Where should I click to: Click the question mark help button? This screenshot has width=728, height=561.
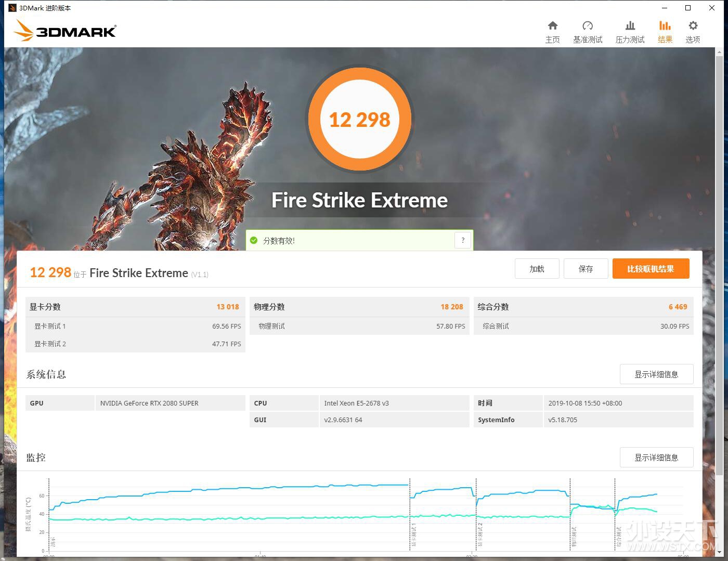pos(463,240)
